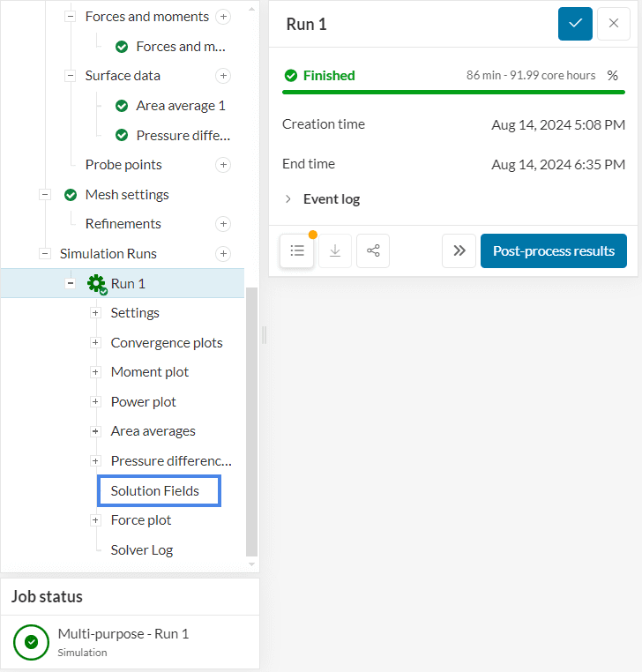Image resolution: width=642 pixels, height=672 pixels.
Task: Add a Forces and moments result control
Action: pos(223,17)
